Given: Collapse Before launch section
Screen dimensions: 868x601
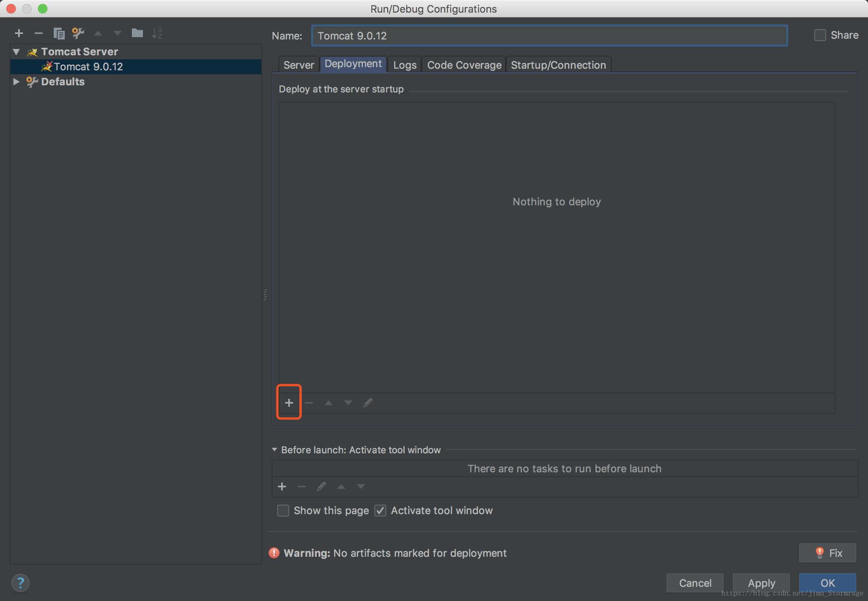Looking at the screenshot, I should pyautogui.click(x=274, y=450).
